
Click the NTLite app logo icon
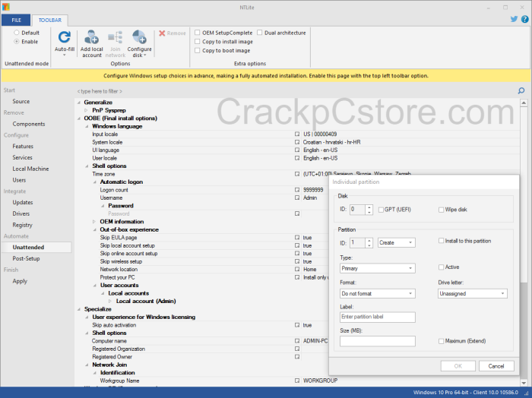(6, 7)
